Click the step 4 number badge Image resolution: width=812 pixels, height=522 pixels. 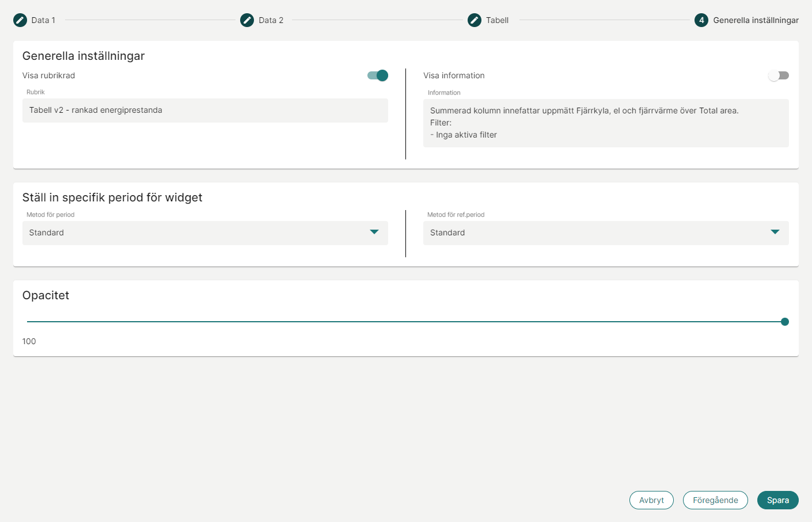click(701, 20)
